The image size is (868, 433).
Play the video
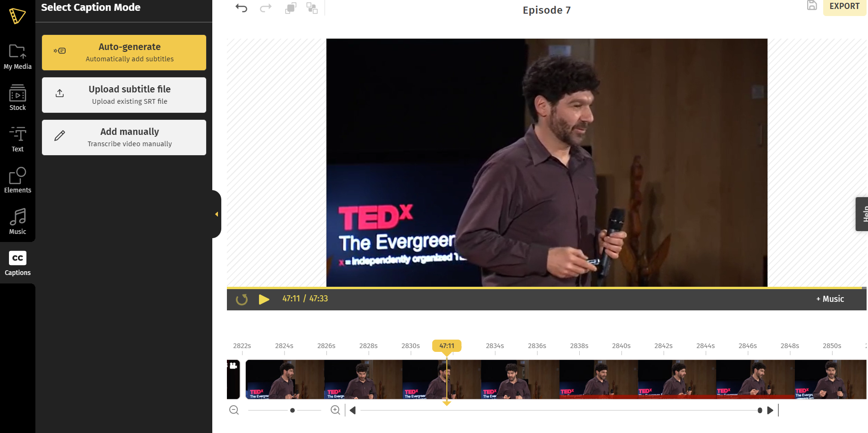264,299
